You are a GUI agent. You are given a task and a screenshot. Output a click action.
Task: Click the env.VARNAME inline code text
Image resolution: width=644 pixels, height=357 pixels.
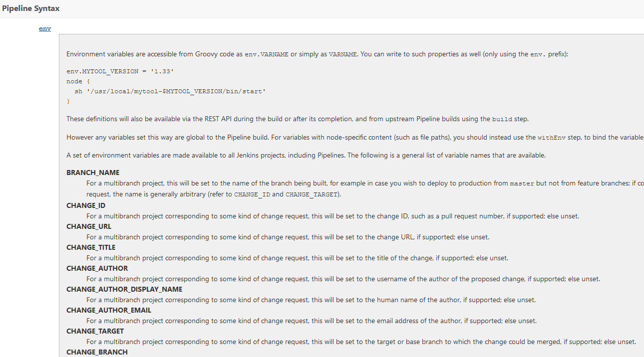point(267,54)
